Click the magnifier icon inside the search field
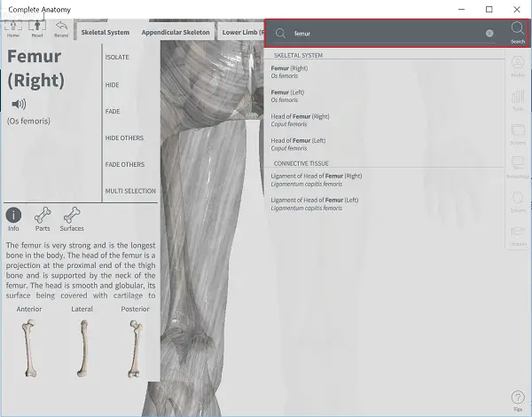532x417 pixels. 280,33
